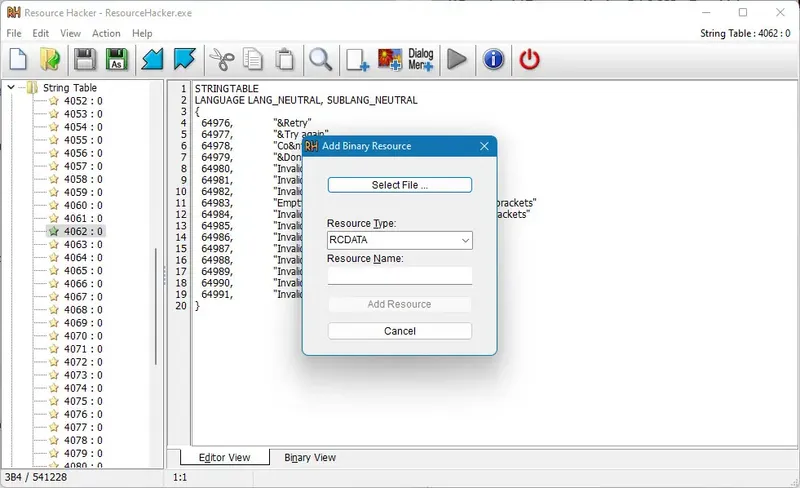Select tree item 4060 : 0

coord(83,205)
